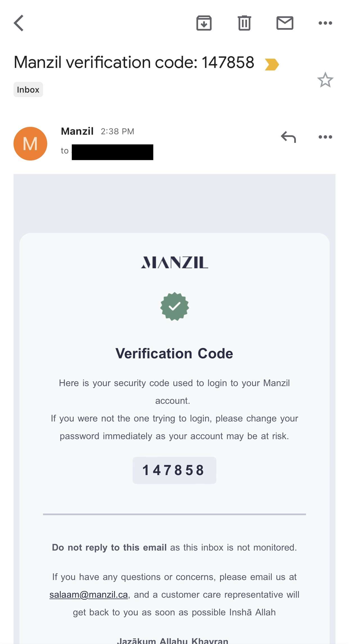This screenshot has height=644, width=349.
Task: Tap the Inbox label chip
Action: point(28,90)
